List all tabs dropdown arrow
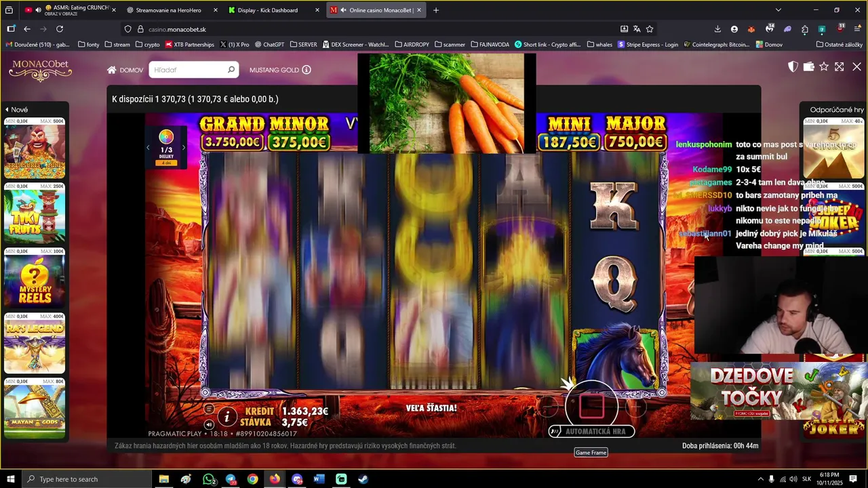Image resolution: width=868 pixels, height=488 pixels. click(778, 10)
